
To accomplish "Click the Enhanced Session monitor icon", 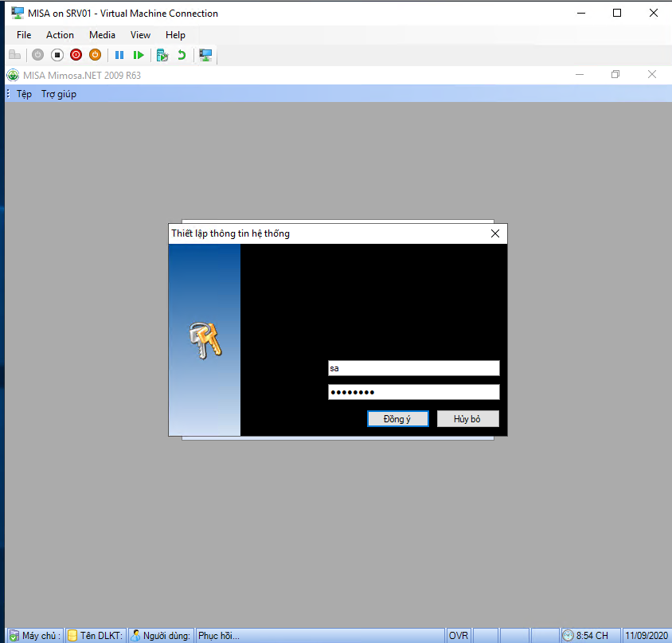I will 205,55.
